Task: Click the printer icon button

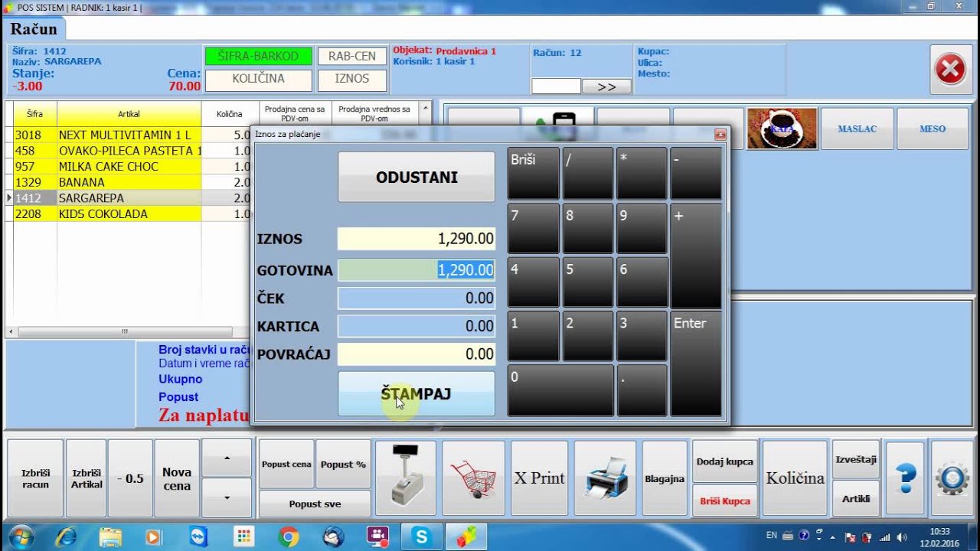Action: (606, 478)
